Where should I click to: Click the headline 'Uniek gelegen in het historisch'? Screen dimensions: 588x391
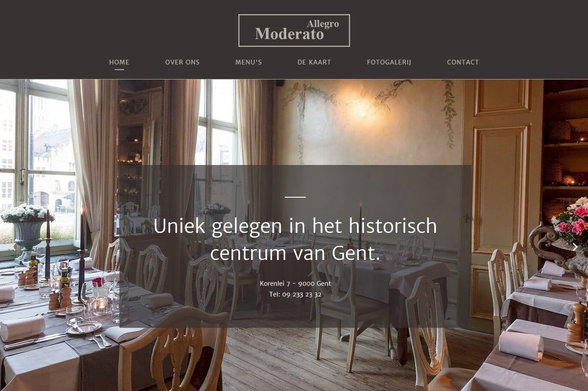295,226
